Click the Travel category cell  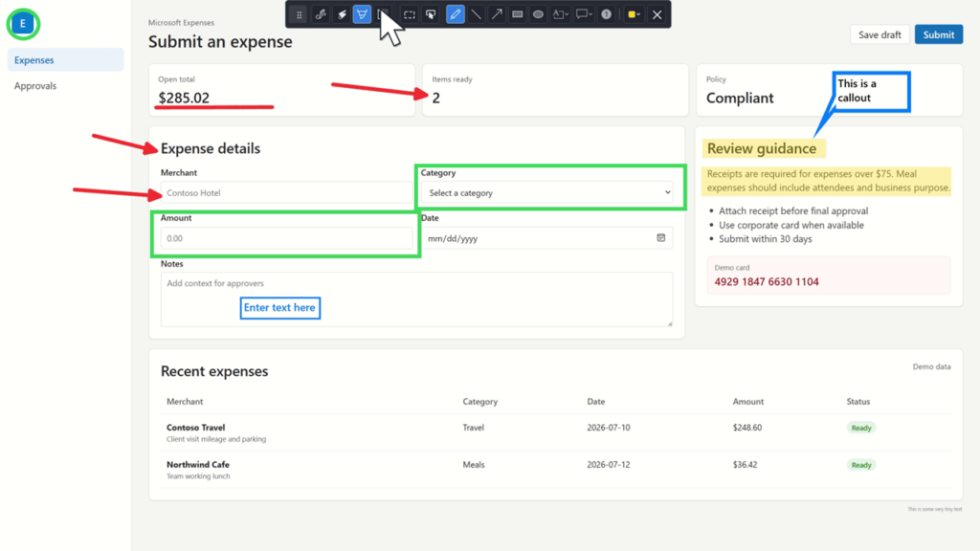pos(473,428)
